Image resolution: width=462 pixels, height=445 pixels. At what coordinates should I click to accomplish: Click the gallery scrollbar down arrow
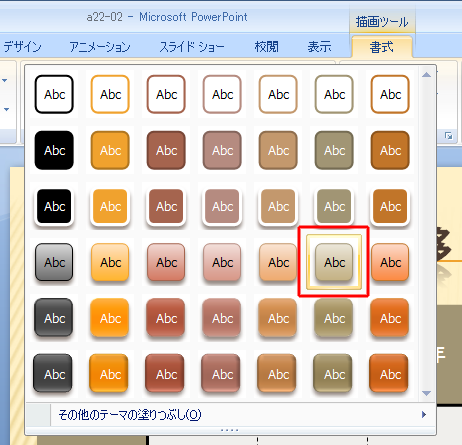[426, 393]
